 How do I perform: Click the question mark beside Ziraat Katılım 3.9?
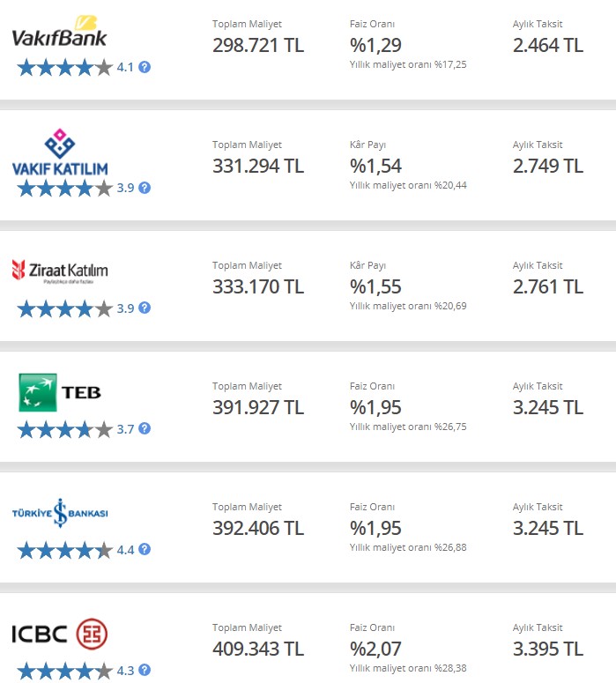pos(145,308)
